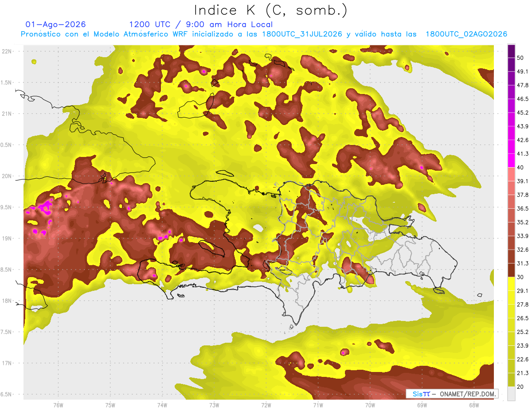This screenshot has width=532, height=411.
Task: Click the clipped latitude label "1.5N"
Action: (x=7, y=82)
